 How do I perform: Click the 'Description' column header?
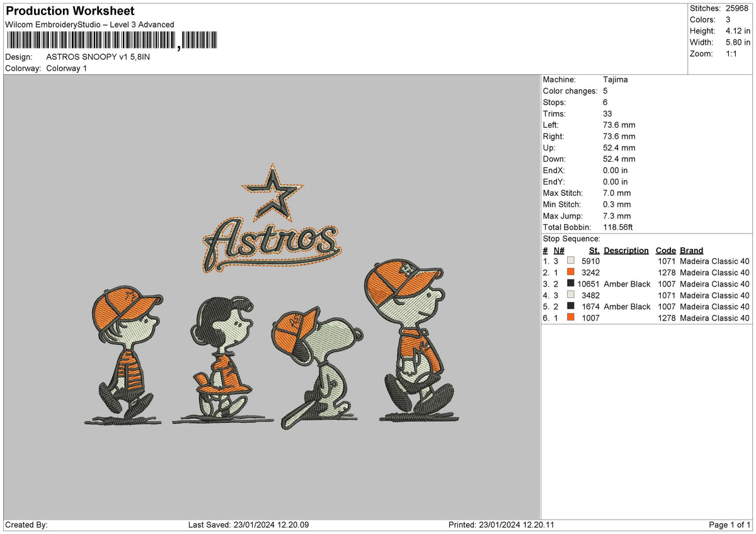[x=626, y=250]
